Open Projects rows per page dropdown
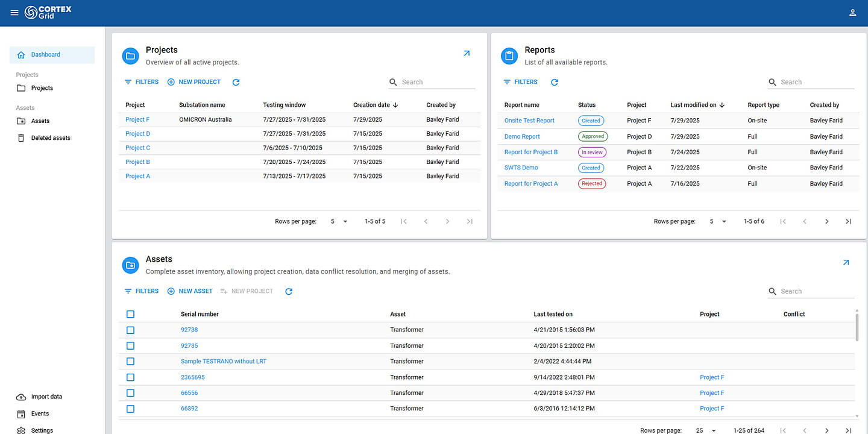Screen dimensions: 868x434 click(x=339, y=221)
